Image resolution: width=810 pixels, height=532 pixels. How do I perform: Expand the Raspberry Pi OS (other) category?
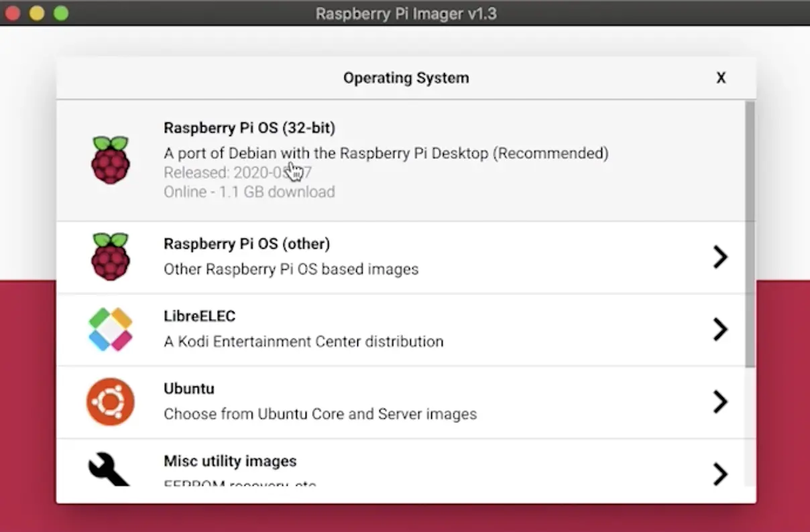720,257
